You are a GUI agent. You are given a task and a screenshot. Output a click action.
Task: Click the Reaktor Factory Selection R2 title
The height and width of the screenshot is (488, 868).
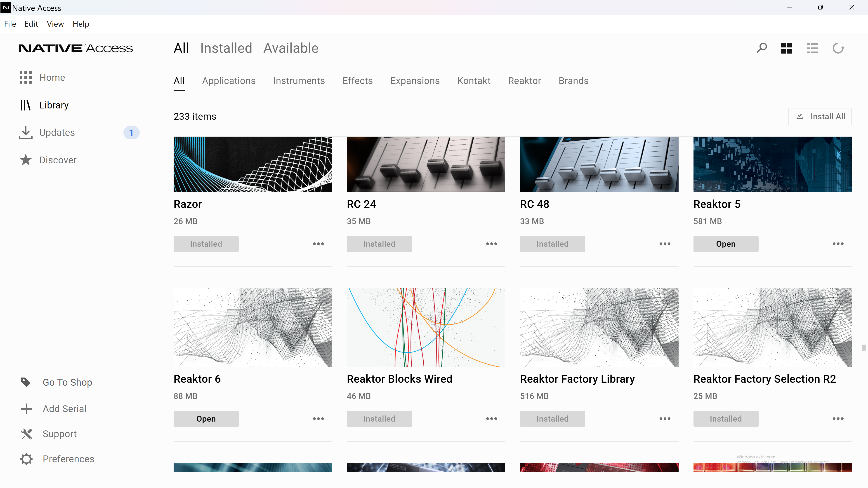(x=764, y=379)
